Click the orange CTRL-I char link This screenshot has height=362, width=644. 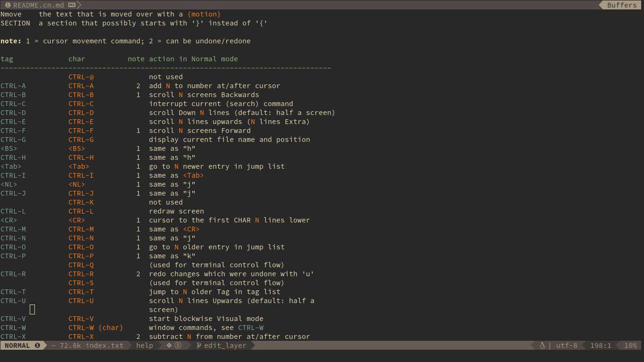point(81,175)
